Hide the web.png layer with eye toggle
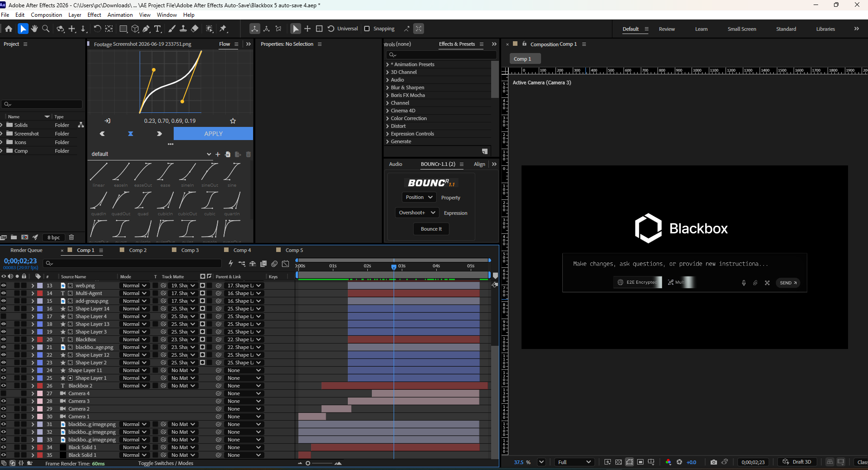 pos(4,286)
